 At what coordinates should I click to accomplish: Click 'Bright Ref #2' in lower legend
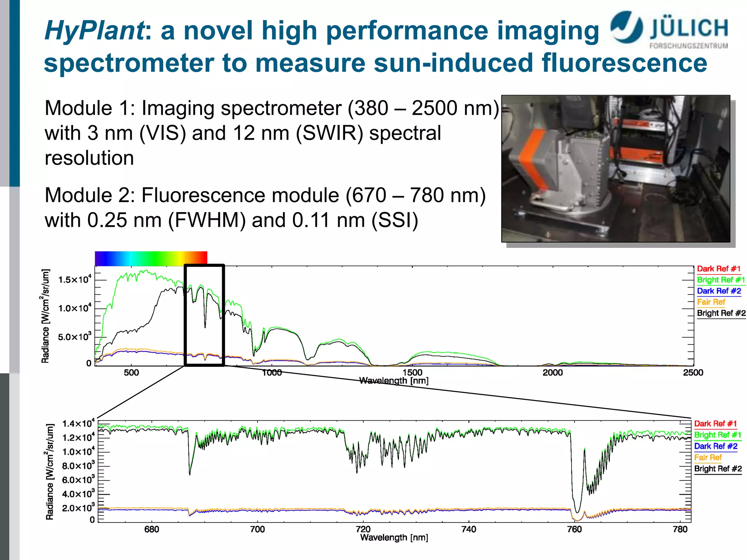click(718, 469)
